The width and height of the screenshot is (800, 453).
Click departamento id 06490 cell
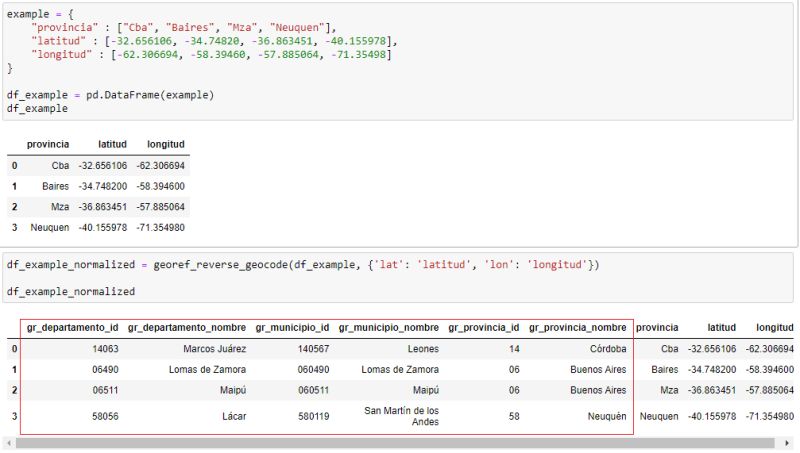pos(106,369)
